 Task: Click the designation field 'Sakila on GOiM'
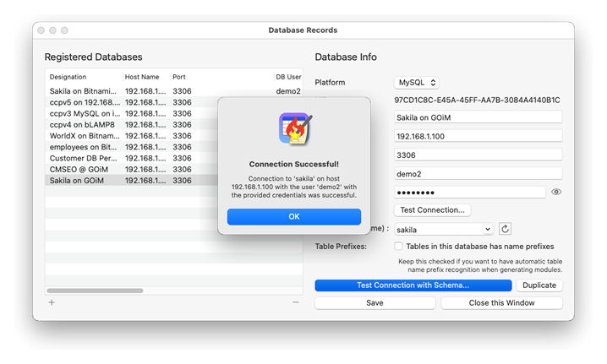pos(478,117)
